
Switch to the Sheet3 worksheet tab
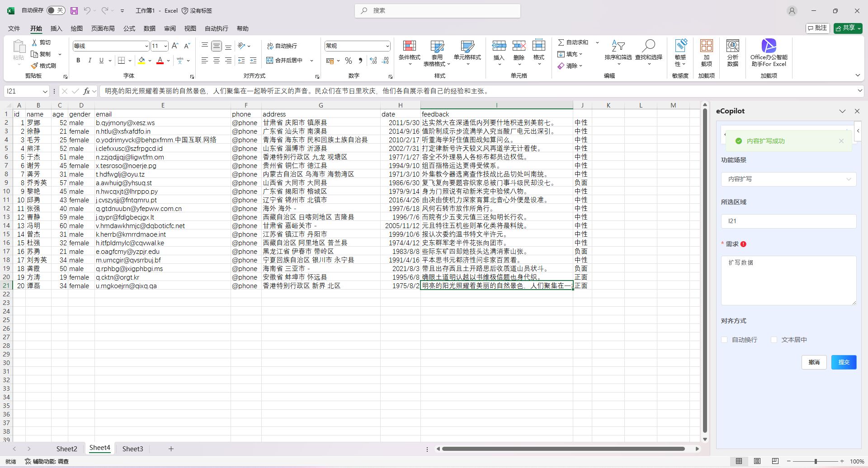tap(132, 449)
